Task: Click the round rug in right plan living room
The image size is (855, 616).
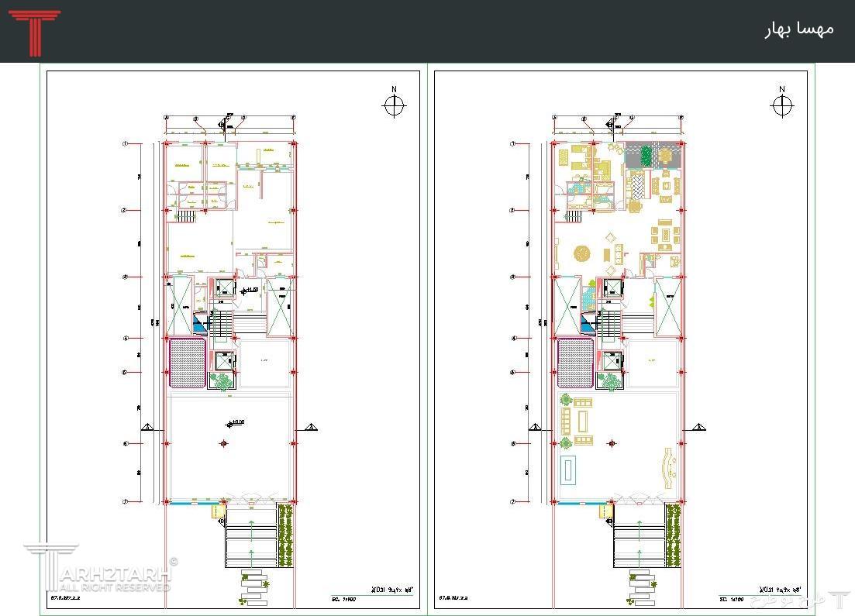Action: point(582,253)
